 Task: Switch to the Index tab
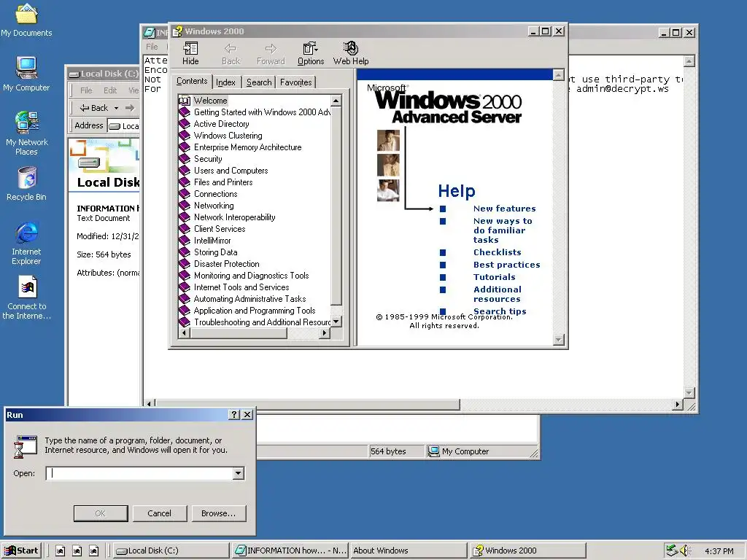(226, 82)
